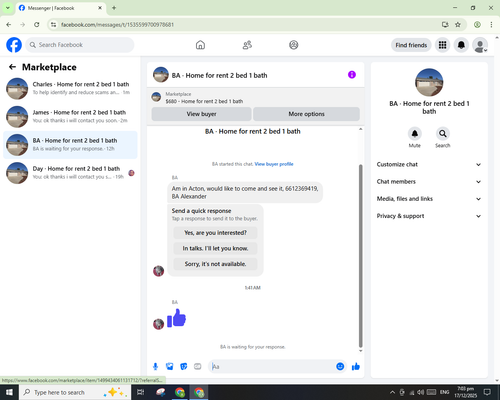Open the account profile avatar menu
The width and height of the screenshot is (500, 400).
click(480, 45)
